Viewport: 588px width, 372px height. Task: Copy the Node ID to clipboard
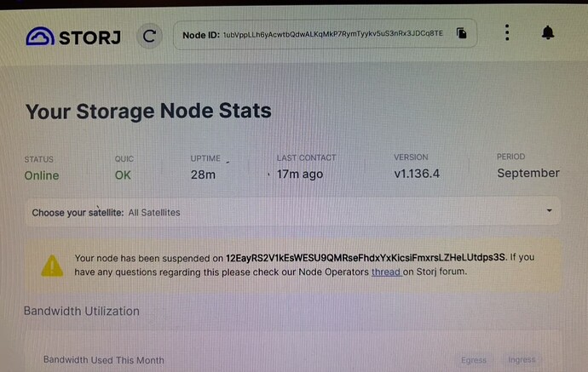coord(461,34)
